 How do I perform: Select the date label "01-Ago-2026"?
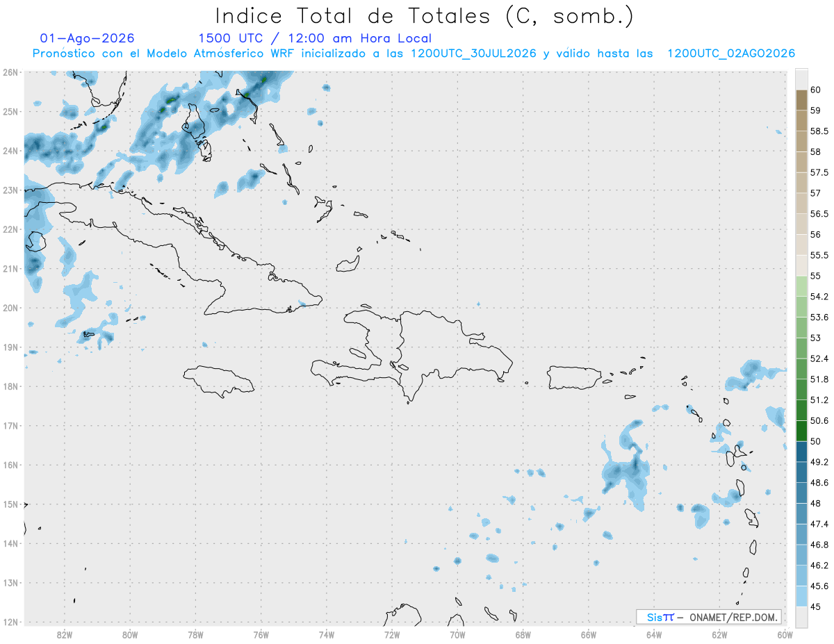pos(88,38)
